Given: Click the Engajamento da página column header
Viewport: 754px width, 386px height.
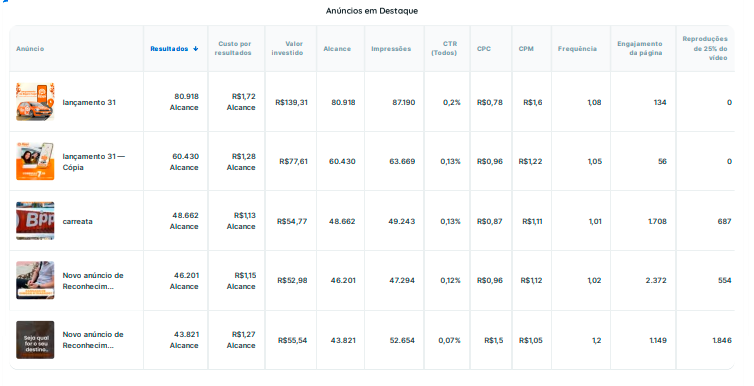Looking at the screenshot, I should tap(640, 49).
